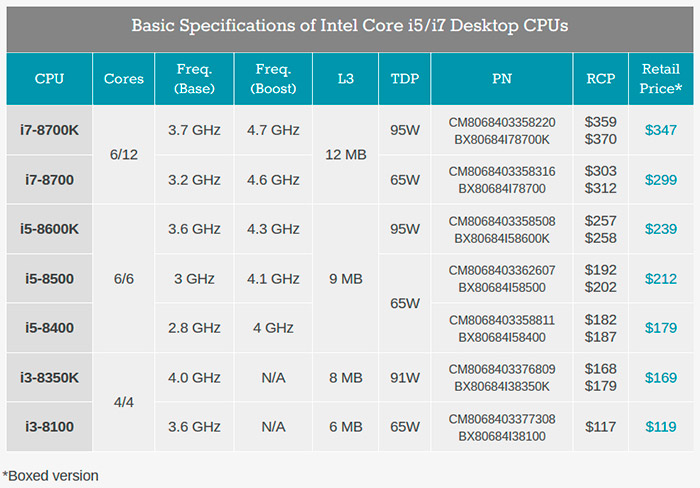This screenshot has height=488, width=700.
Task: Click the $359 RCP value
Action: (601, 121)
